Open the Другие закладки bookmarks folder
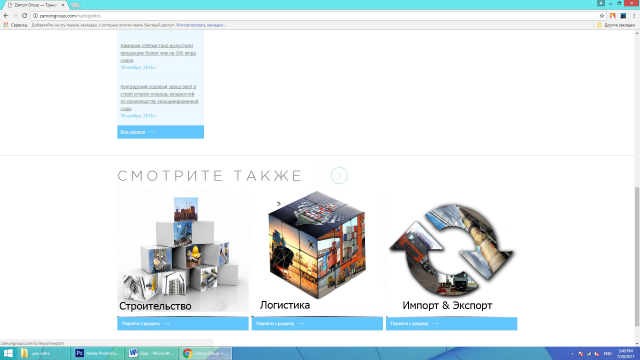The height and width of the screenshot is (360, 640). (x=616, y=25)
